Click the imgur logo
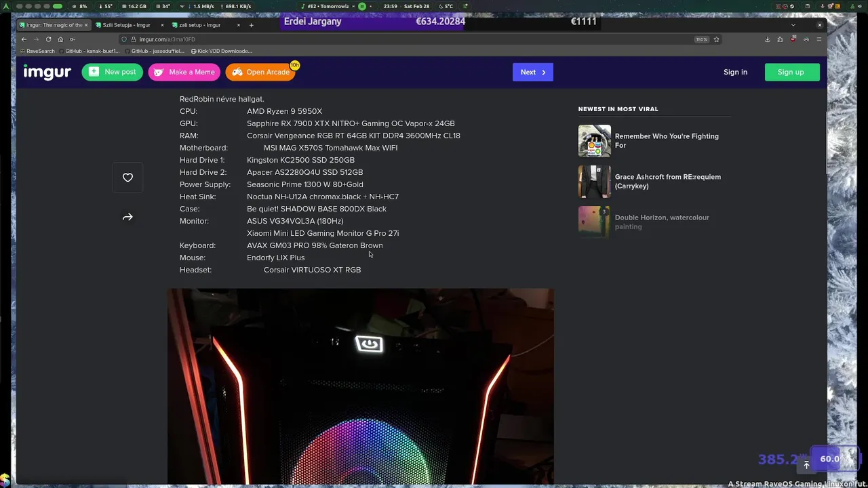The height and width of the screenshot is (488, 868). [47, 72]
